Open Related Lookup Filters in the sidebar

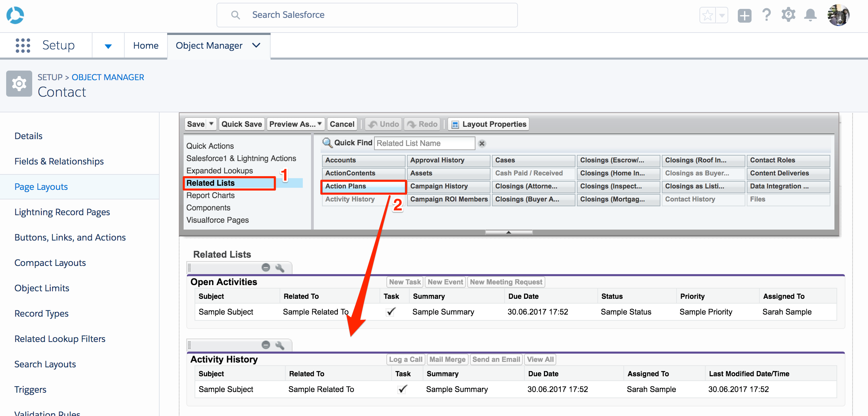tap(60, 339)
